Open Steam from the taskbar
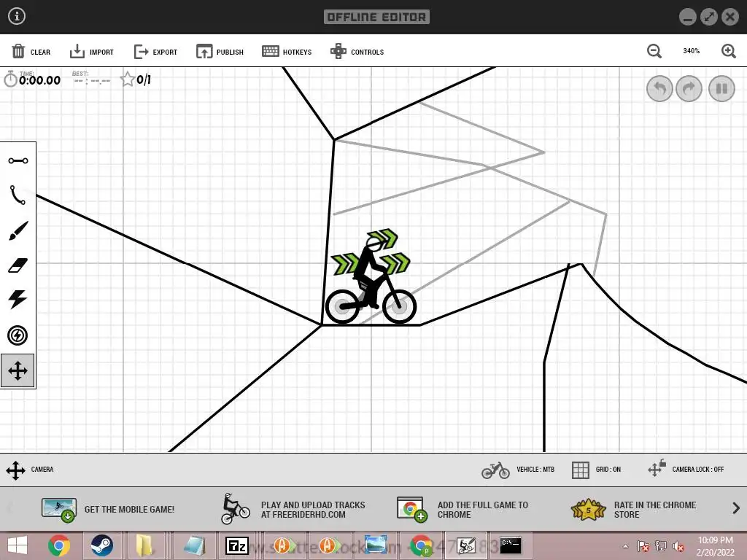The width and height of the screenshot is (747, 560). pos(101,545)
